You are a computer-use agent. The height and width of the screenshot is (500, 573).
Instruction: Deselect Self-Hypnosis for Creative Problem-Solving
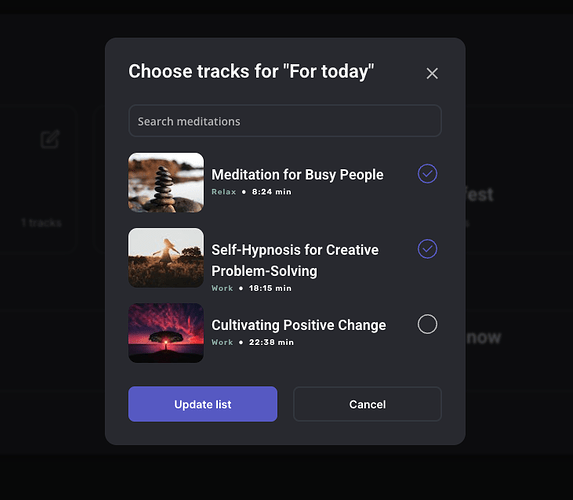coord(427,249)
